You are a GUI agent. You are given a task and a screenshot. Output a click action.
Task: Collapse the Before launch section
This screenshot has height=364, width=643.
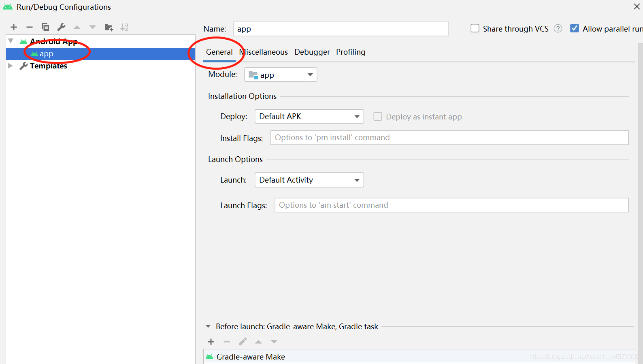coord(208,326)
